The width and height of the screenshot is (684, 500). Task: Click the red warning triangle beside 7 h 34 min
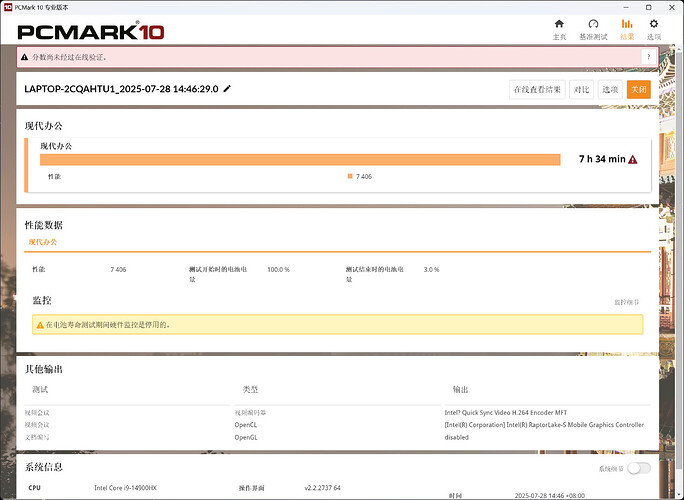(633, 159)
